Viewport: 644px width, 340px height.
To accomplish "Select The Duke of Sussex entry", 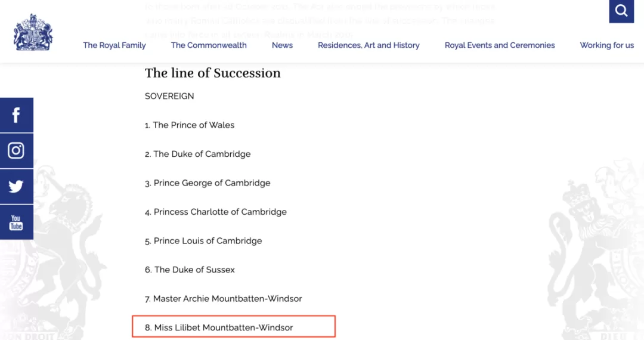I will pyautogui.click(x=190, y=270).
